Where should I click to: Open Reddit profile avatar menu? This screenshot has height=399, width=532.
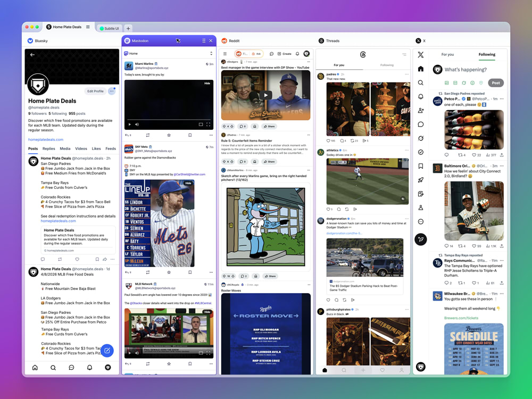306,54
